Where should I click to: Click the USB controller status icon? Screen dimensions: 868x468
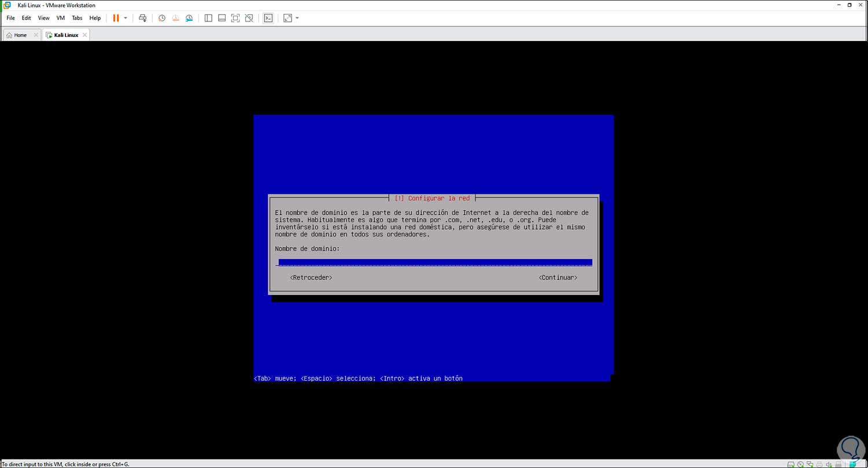837,464
